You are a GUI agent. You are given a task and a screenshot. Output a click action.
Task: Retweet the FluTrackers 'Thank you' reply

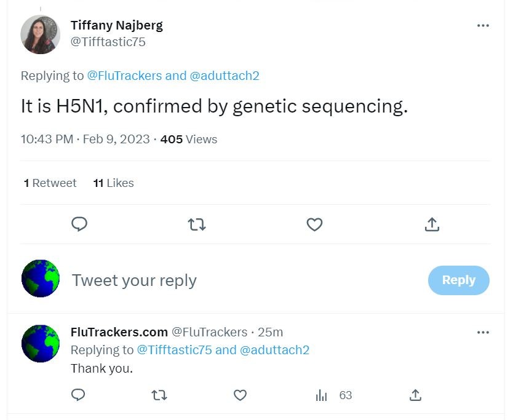tap(159, 395)
